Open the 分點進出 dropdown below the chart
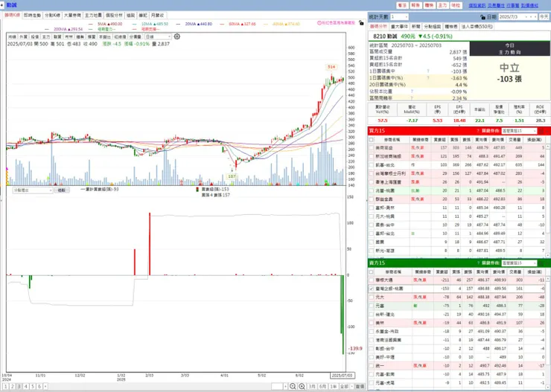 coord(32,190)
